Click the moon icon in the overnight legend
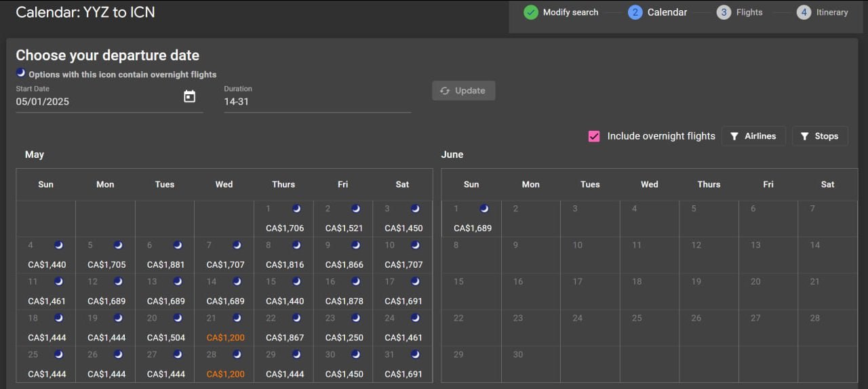The width and height of the screenshot is (868, 389). click(x=21, y=73)
